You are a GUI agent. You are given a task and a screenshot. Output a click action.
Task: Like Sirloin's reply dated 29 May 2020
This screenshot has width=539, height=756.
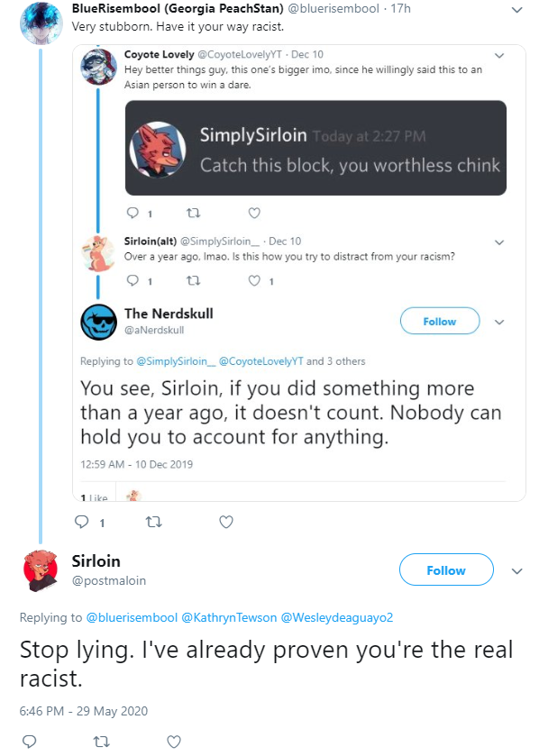pos(174,742)
